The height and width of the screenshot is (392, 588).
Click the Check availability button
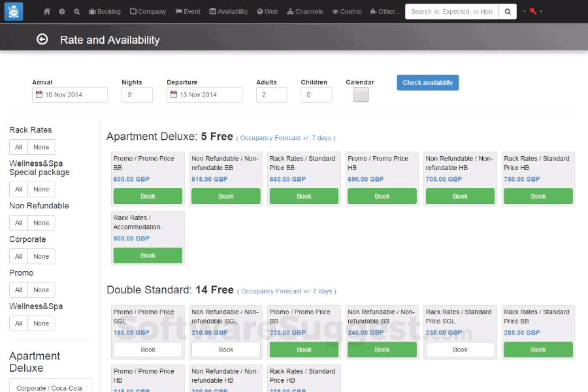427,83
